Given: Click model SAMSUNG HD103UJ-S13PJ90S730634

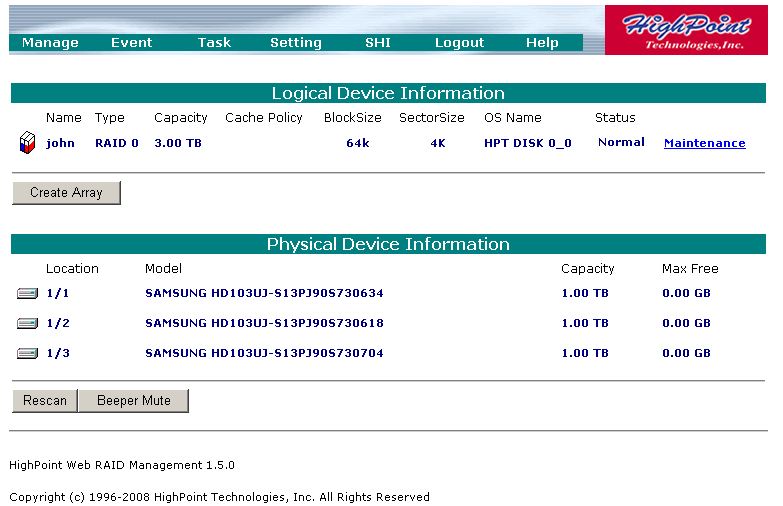Looking at the screenshot, I should pyautogui.click(x=264, y=293).
